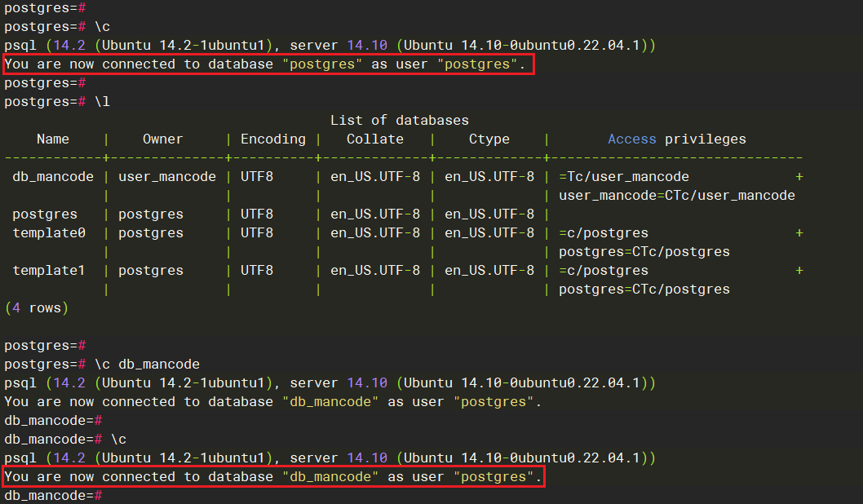Click the highlighted message for database "postgres"
Image resolution: width=863 pixels, height=504 pixels.
point(268,64)
